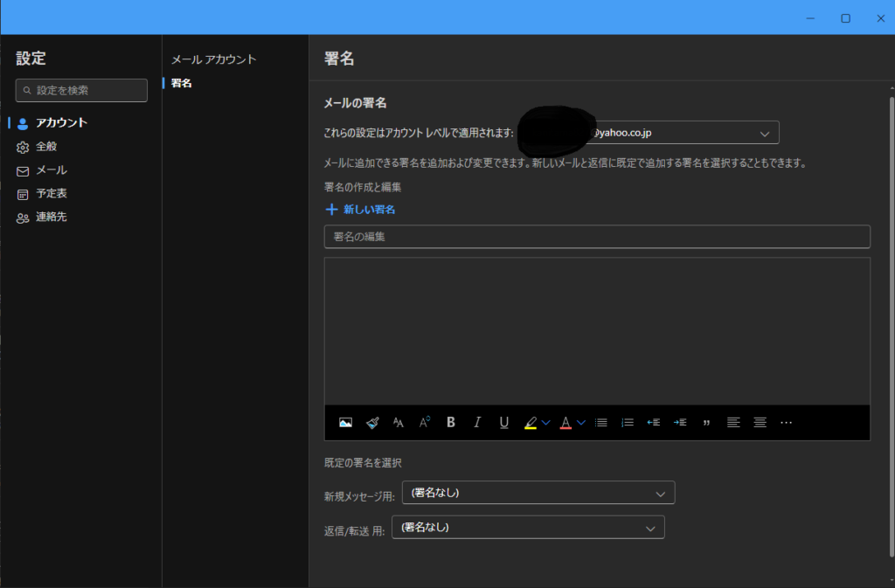
Task: Insert a numbered list in signature
Action: click(x=627, y=423)
